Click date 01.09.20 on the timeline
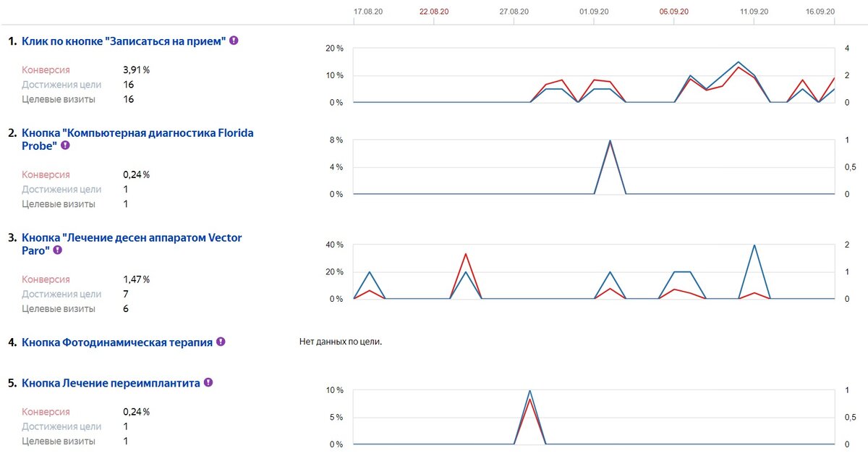This screenshot has width=868, height=464. tap(594, 12)
